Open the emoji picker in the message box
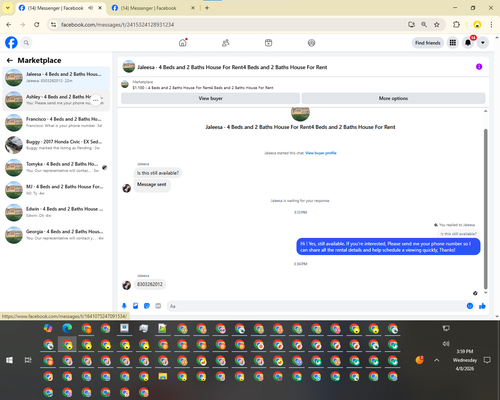 pyautogui.click(x=470, y=306)
